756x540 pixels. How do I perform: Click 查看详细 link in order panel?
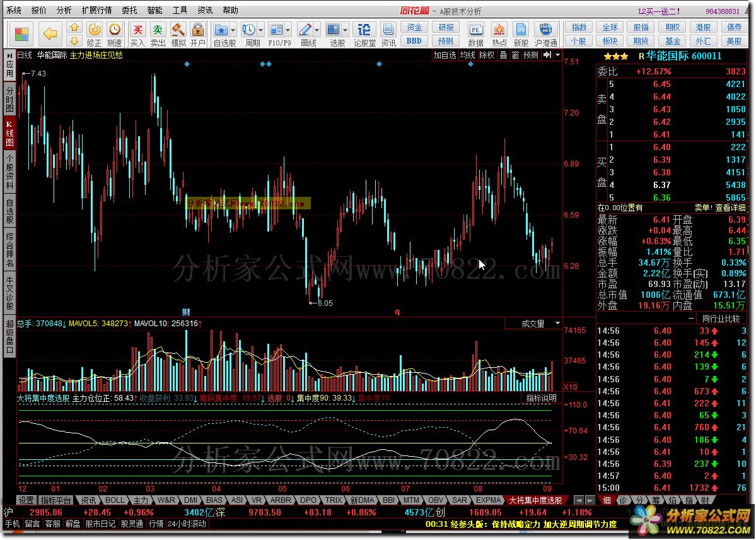(730, 208)
